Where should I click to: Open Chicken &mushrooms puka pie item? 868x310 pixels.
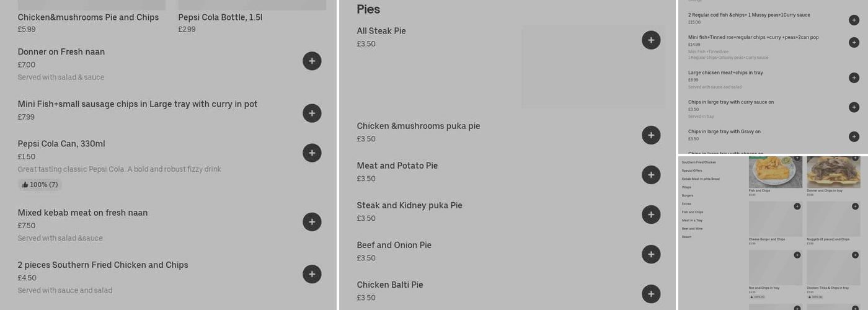(x=418, y=126)
